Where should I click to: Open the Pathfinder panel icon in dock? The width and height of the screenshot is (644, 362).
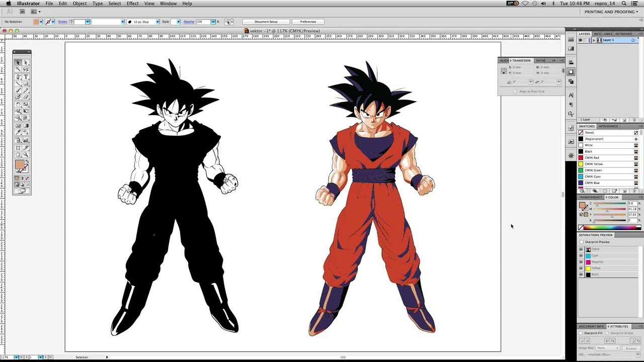(571, 81)
